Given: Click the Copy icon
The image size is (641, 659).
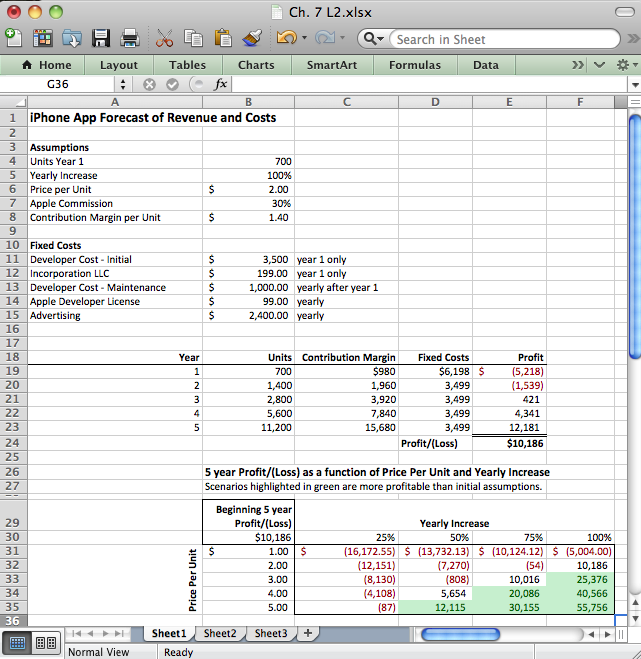Looking at the screenshot, I should pos(195,38).
